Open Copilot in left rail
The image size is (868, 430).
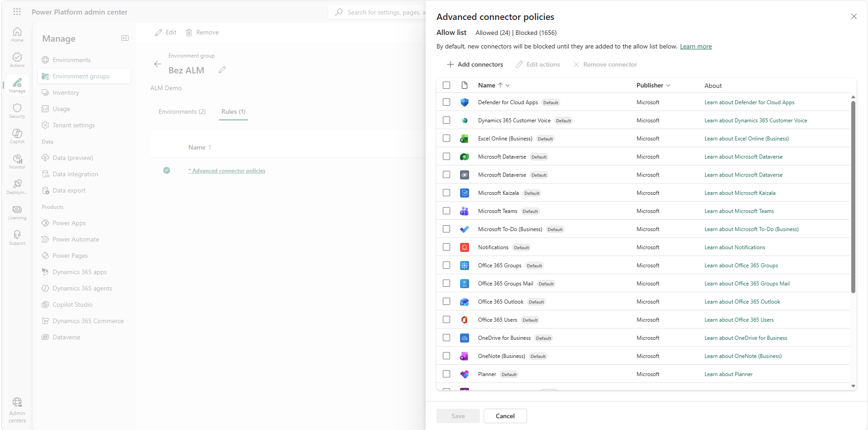pos(17,136)
